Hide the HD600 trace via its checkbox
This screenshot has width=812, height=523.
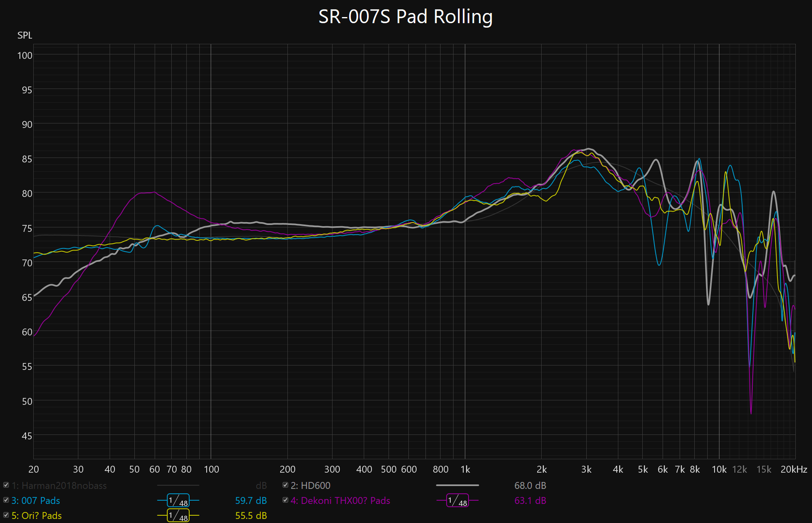pyautogui.click(x=285, y=485)
